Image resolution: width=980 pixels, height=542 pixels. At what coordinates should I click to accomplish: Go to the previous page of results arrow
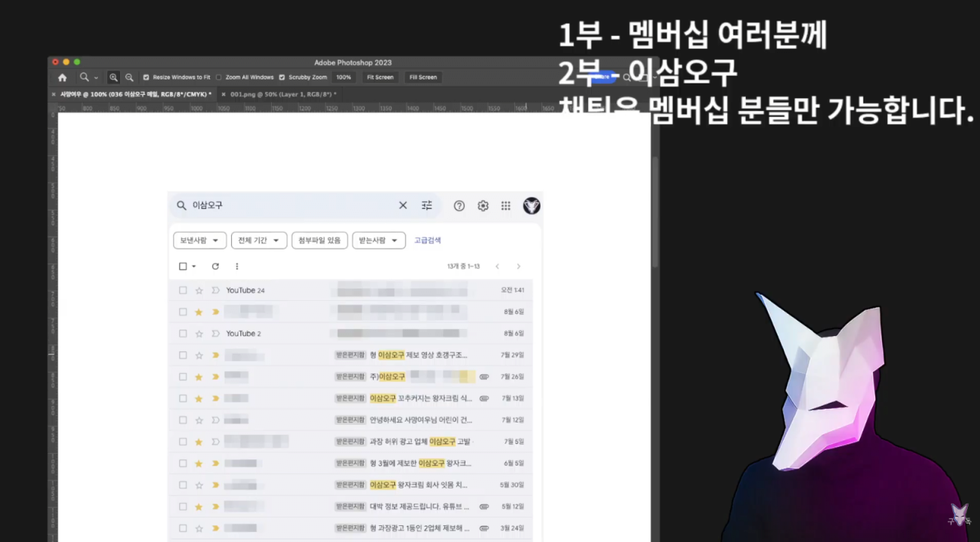pos(497,266)
